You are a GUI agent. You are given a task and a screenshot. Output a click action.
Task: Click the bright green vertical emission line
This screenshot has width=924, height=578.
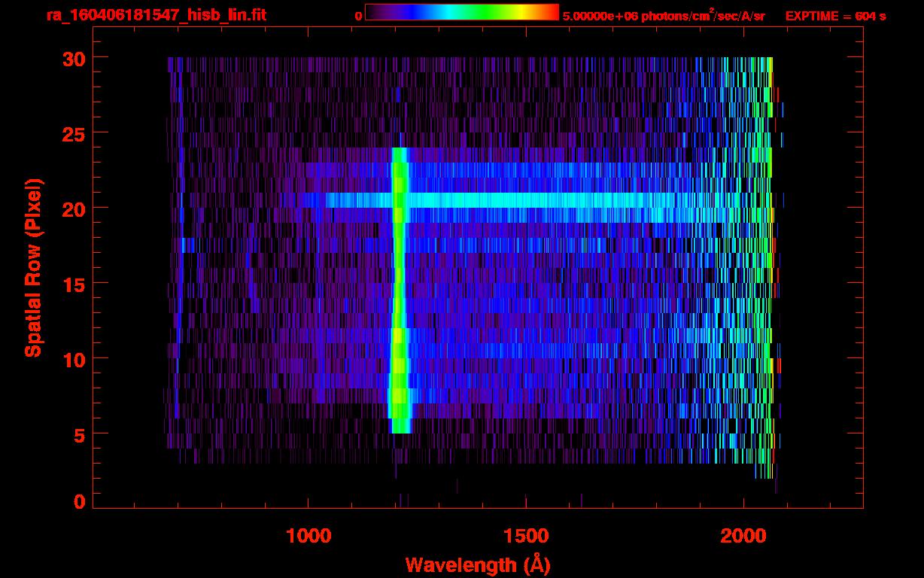[399, 301]
